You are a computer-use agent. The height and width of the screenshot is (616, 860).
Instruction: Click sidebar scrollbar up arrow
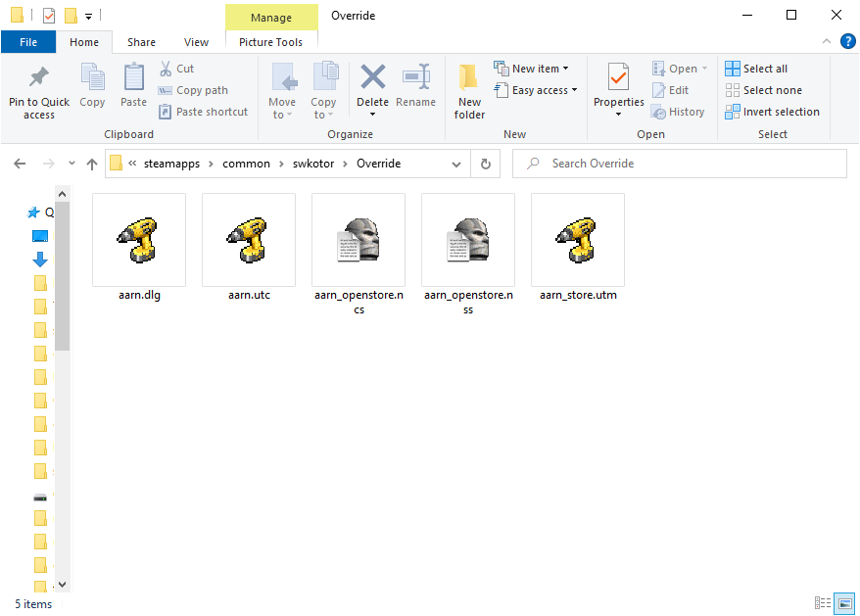[62, 194]
